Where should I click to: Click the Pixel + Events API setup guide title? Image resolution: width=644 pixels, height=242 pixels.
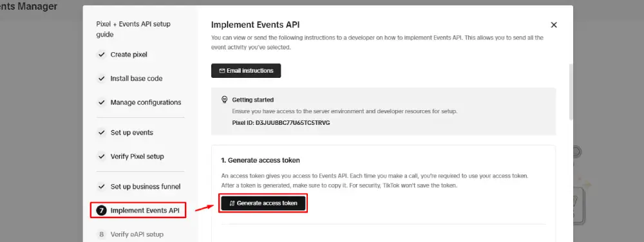(x=133, y=29)
